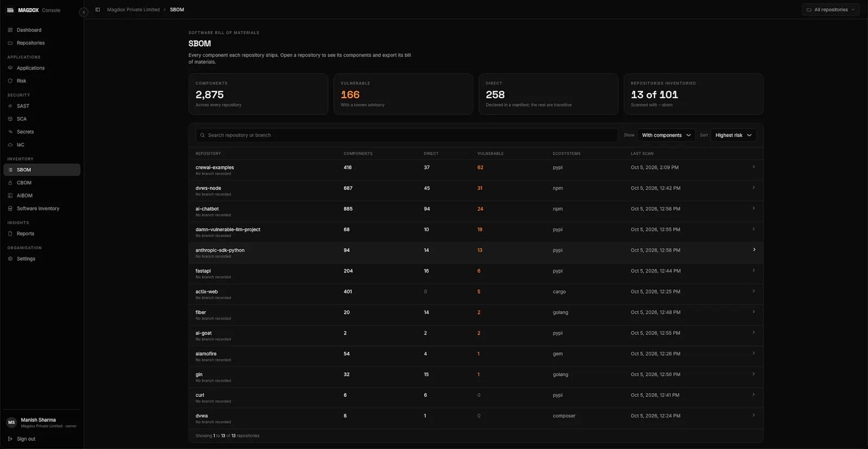Open the ai-chatbot repository name
The image size is (868, 449).
pyautogui.click(x=207, y=209)
